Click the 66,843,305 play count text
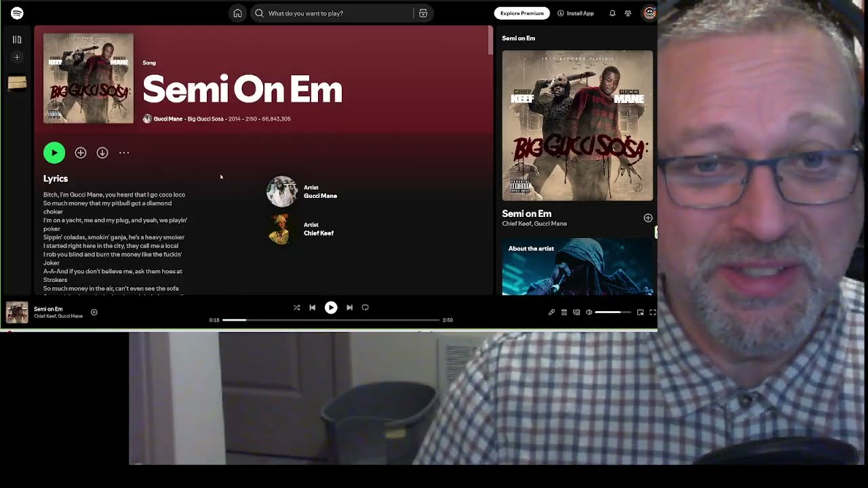 (x=276, y=119)
